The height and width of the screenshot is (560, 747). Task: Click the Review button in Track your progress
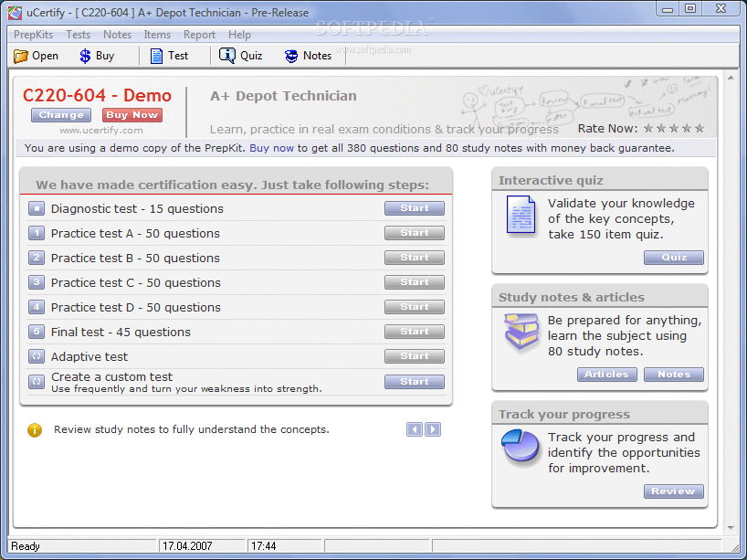pyautogui.click(x=674, y=491)
